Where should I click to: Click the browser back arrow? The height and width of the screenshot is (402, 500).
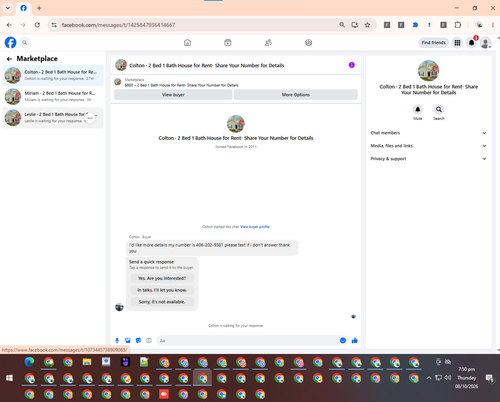[9, 25]
